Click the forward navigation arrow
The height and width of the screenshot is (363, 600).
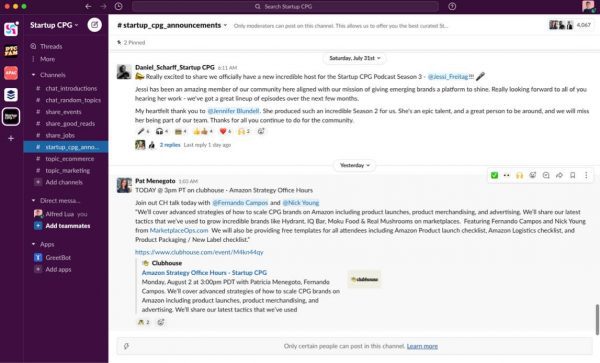[x=103, y=7]
